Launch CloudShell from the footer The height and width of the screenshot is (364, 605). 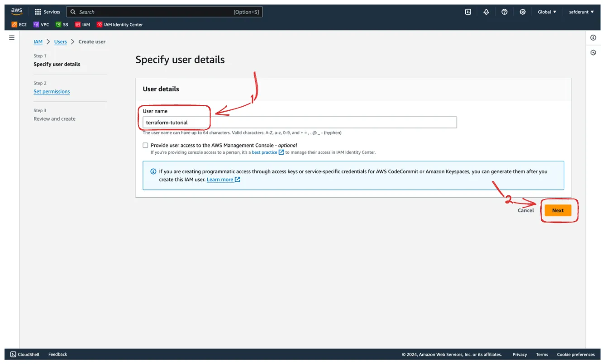25,355
